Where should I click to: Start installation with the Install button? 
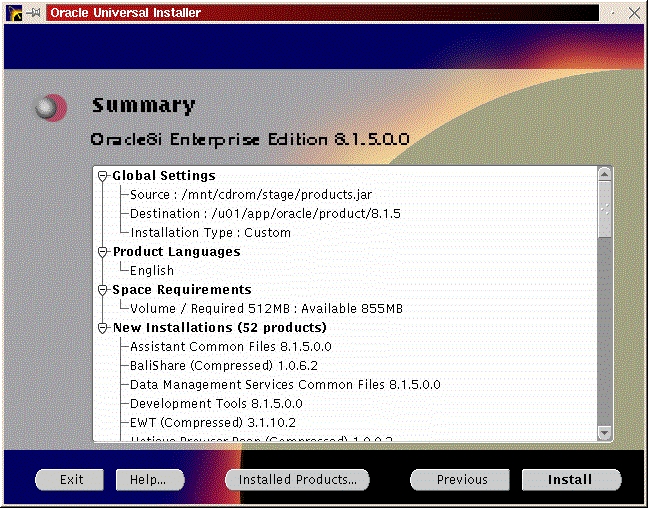[x=570, y=480]
